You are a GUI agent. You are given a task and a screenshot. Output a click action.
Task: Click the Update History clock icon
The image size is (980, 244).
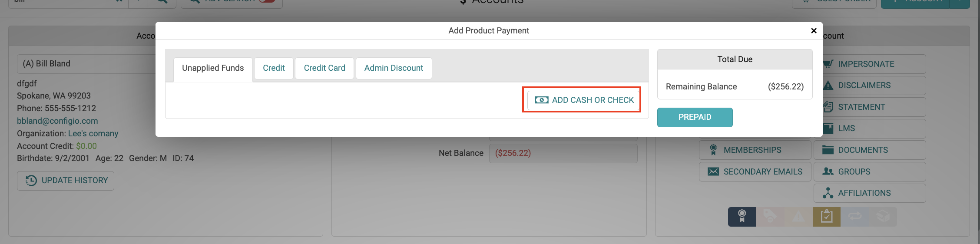[x=31, y=180]
